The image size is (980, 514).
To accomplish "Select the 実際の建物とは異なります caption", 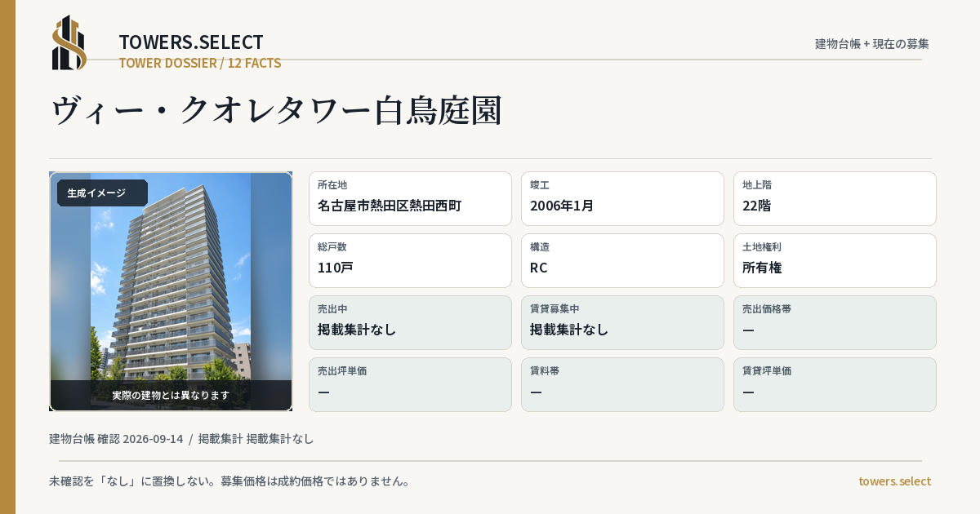I will tap(171, 395).
